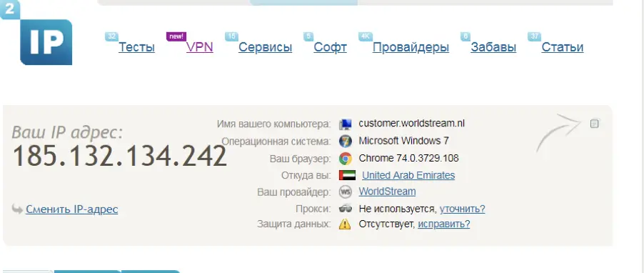Open the Тесты menu item
Screen dimensions: 644x273
point(137,47)
